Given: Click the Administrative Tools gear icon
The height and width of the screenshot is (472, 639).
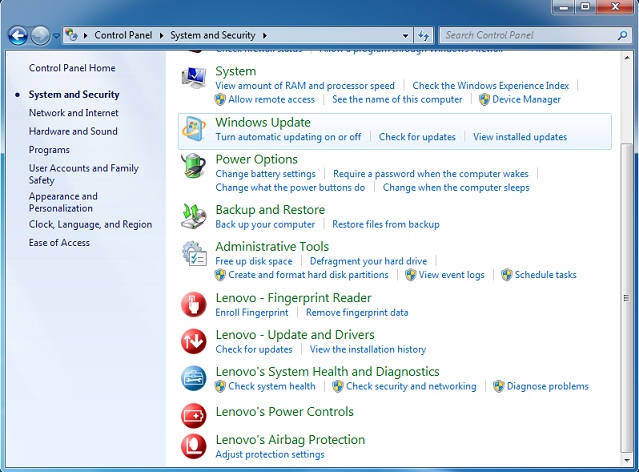Looking at the screenshot, I should pyautogui.click(x=194, y=254).
